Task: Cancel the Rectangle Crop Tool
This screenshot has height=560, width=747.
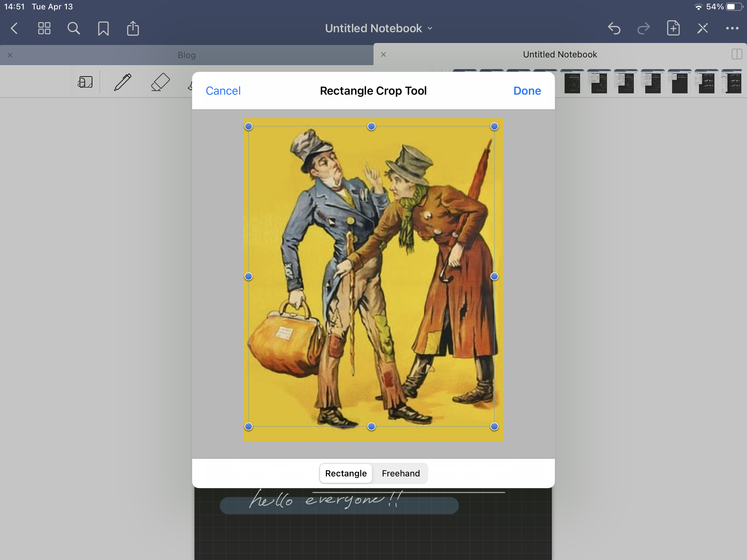Action: click(223, 91)
